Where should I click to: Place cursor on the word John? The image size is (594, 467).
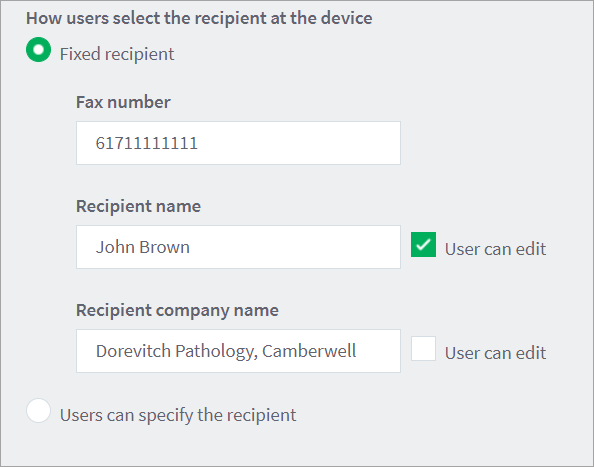pos(116,247)
